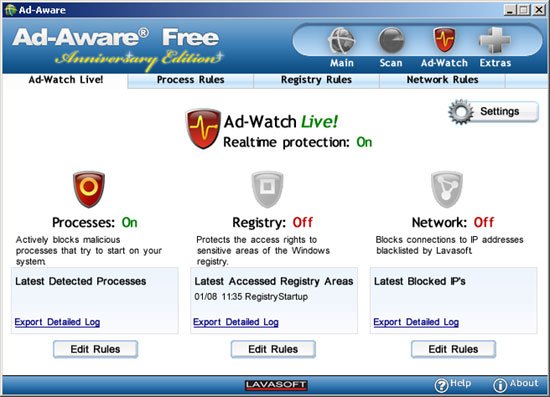550x397 pixels.
Task: Toggle the Registry Off status
Action: (x=303, y=222)
